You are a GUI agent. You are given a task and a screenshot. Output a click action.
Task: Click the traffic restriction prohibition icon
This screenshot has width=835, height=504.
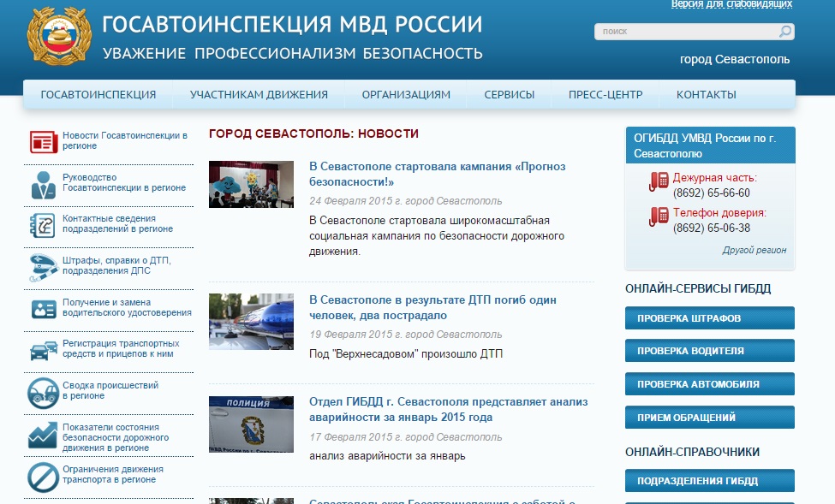point(43,477)
